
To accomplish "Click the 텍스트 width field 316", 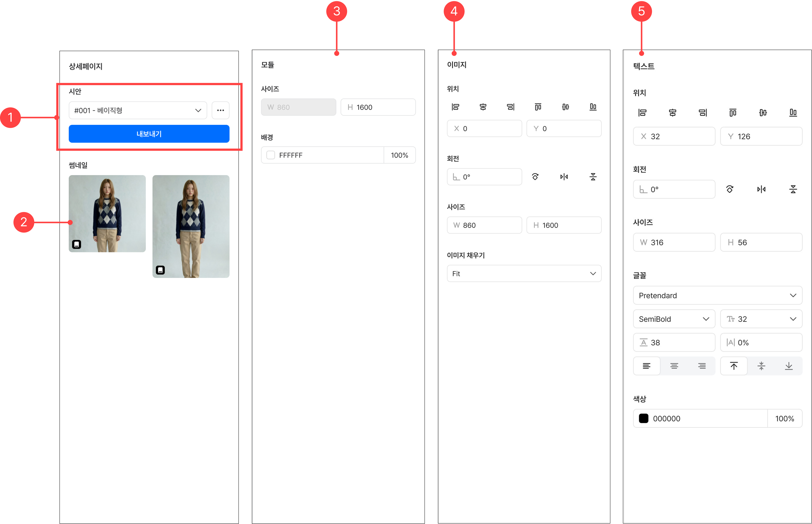I will click(x=674, y=242).
